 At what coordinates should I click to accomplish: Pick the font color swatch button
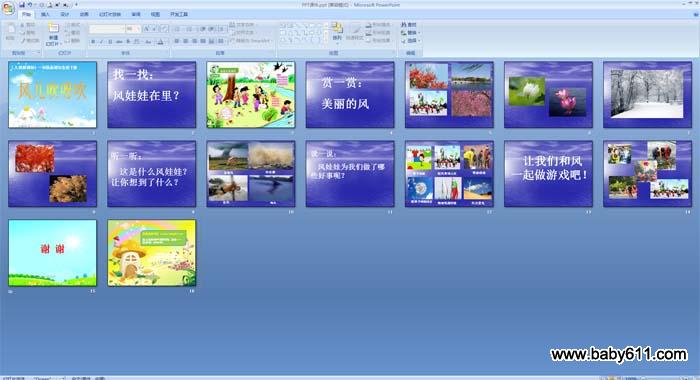click(x=161, y=42)
